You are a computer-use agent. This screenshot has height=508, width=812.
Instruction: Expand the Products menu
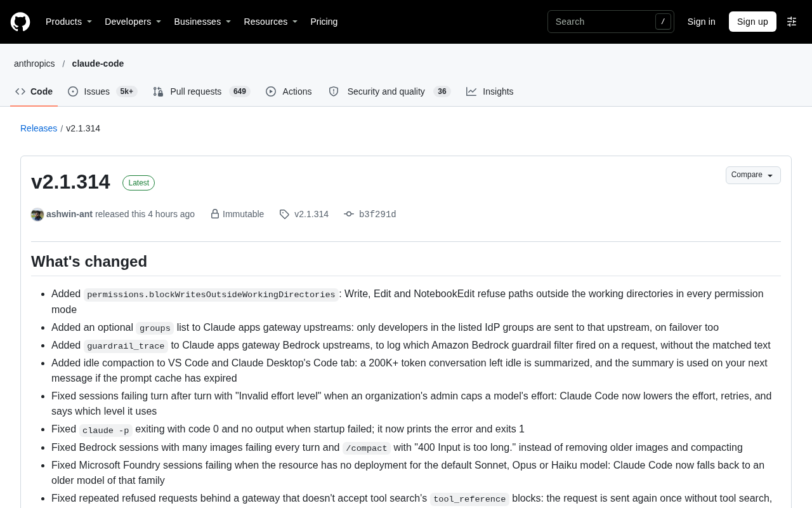69,22
